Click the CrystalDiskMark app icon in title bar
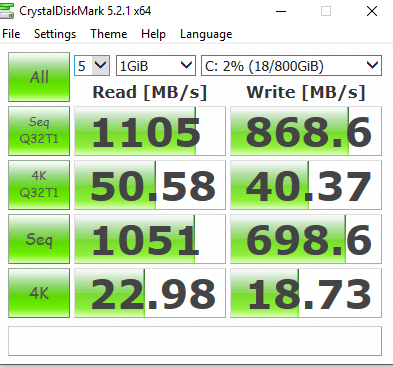Viewport: 393px width, 368px height. click(7, 11)
